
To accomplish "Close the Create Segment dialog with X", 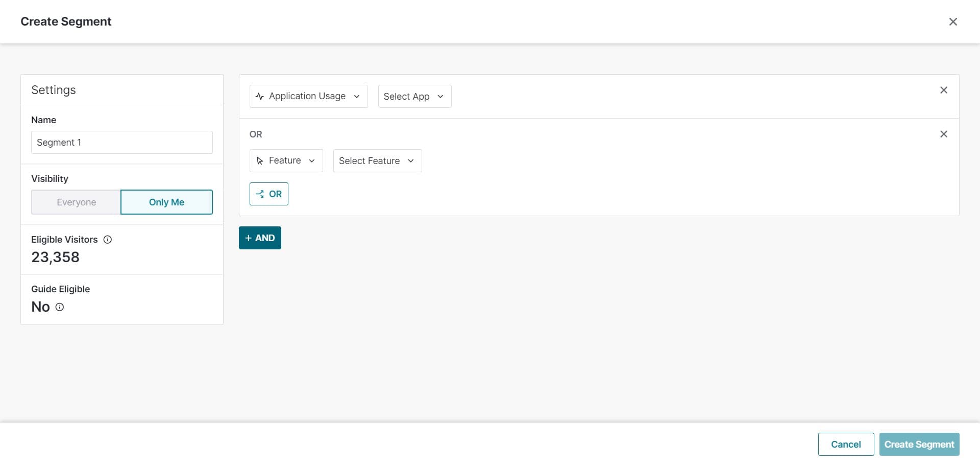I will (x=952, y=21).
